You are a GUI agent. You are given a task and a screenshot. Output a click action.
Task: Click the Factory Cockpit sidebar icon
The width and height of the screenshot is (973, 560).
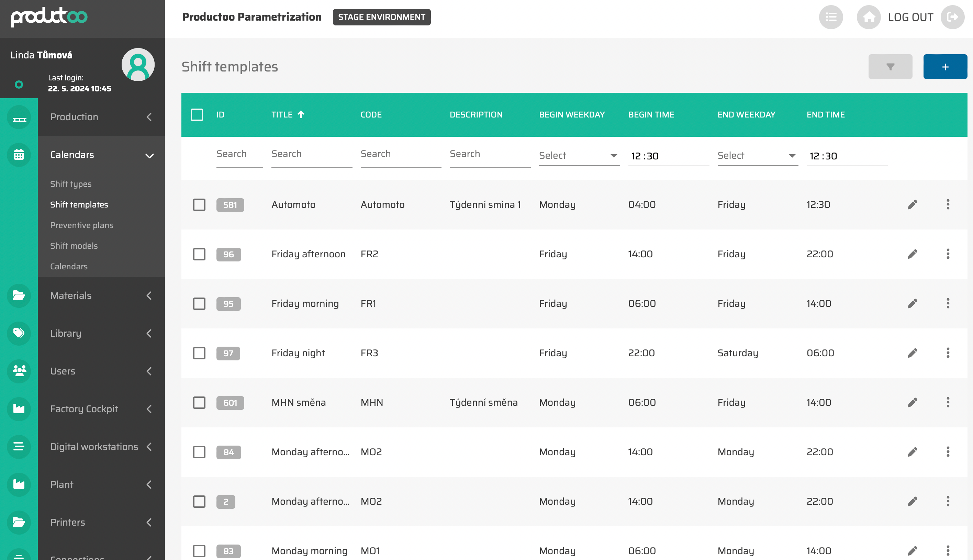(19, 408)
